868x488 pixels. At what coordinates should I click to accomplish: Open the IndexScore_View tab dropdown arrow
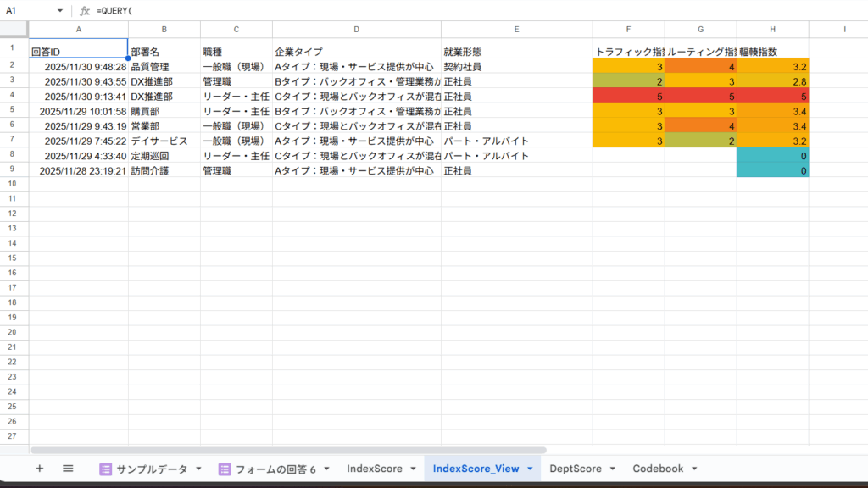pyautogui.click(x=530, y=469)
